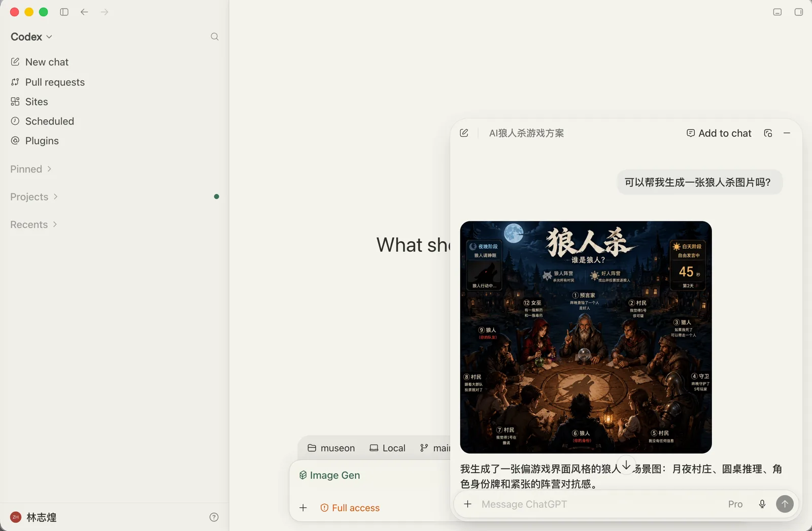Focus the Message ChatGPT input field
The width and height of the screenshot is (812, 531).
click(x=599, y=504)
